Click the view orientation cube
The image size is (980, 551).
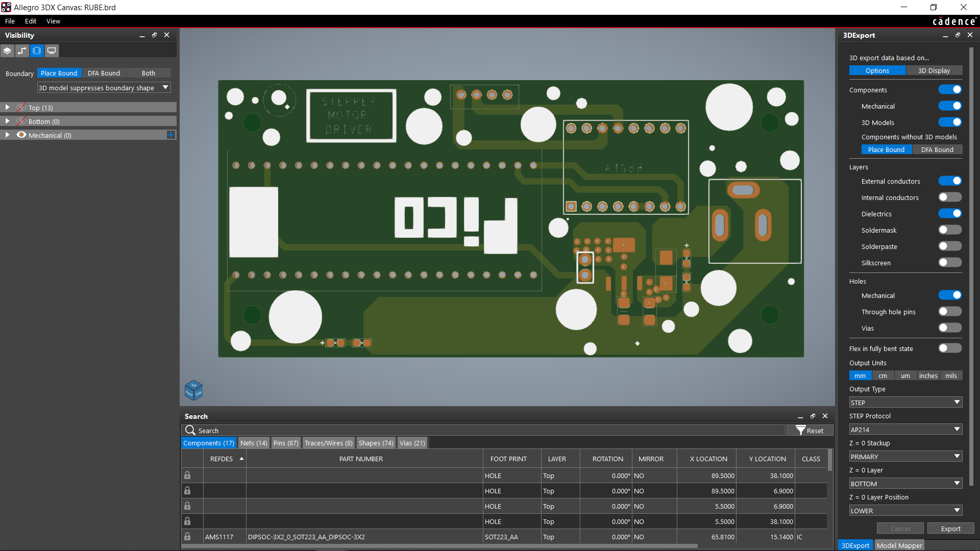point(193,391)
